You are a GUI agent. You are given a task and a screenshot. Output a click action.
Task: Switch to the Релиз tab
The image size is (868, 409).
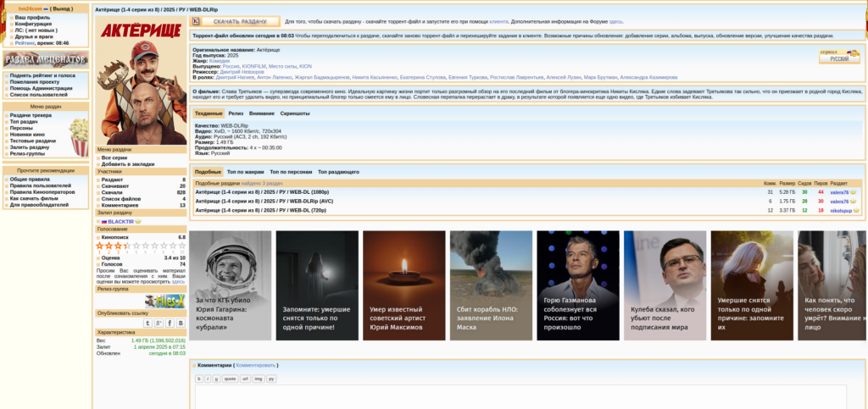click(x=236, y=113)
